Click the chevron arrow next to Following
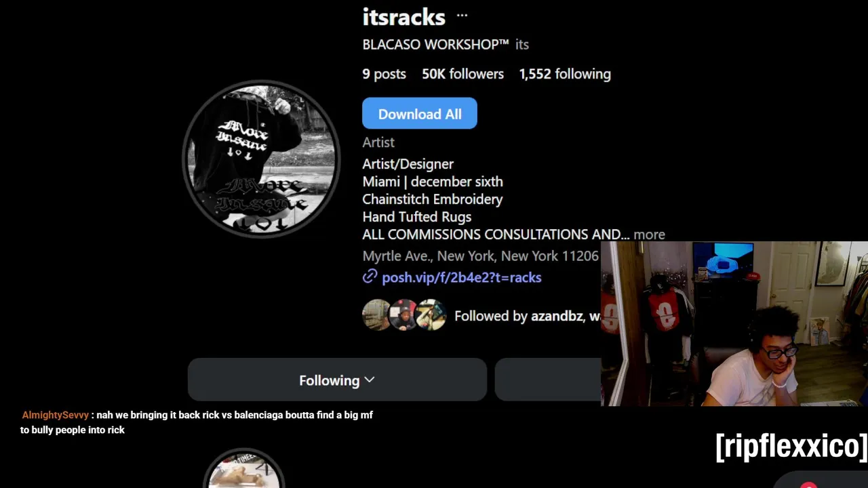Image resolution: width=868 pixels, height=488 pixels. [370, 380]
